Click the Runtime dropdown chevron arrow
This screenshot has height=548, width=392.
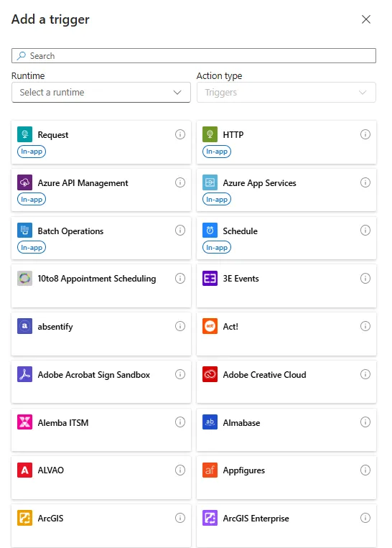pos(177,92)
